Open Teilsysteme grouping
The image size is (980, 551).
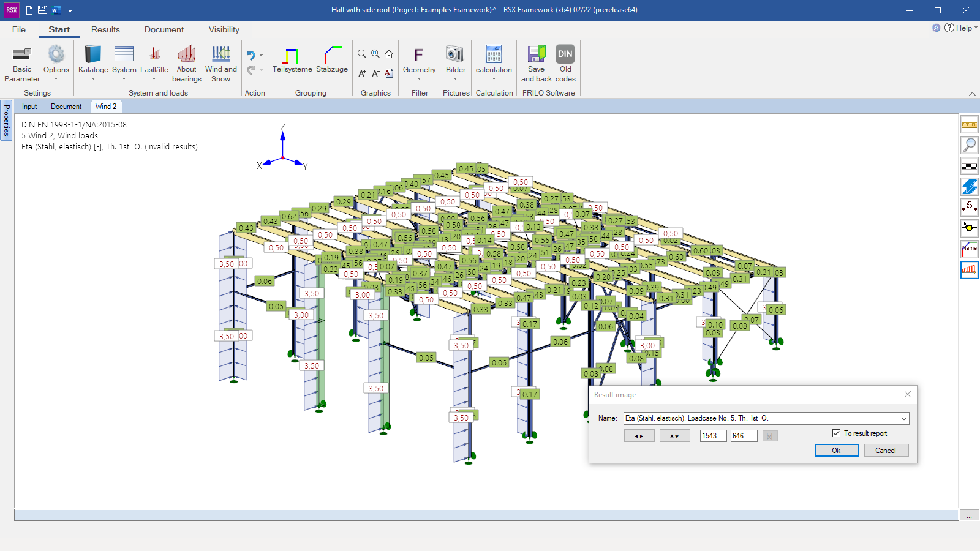tap(292, 59)
